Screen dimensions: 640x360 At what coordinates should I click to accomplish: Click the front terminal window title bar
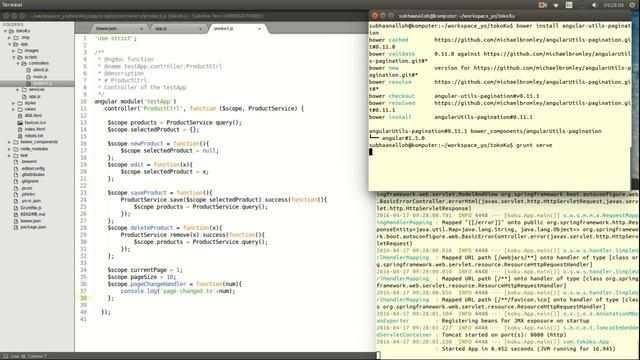pos(500,16)
